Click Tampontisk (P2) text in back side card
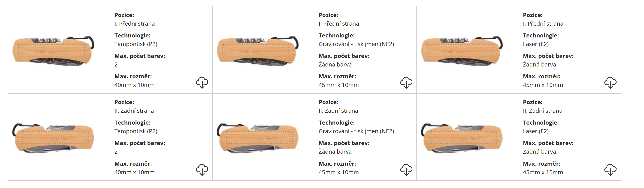Screen dimensions: 644x188 tap(136, 131)
